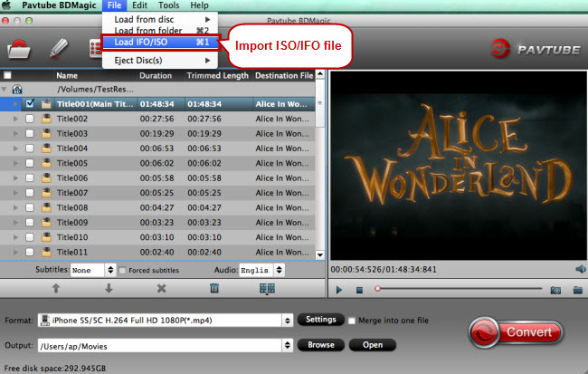Toggle the select-all header checkbox
The width and height of the screenshot is (588, 374).
point(7,75)
